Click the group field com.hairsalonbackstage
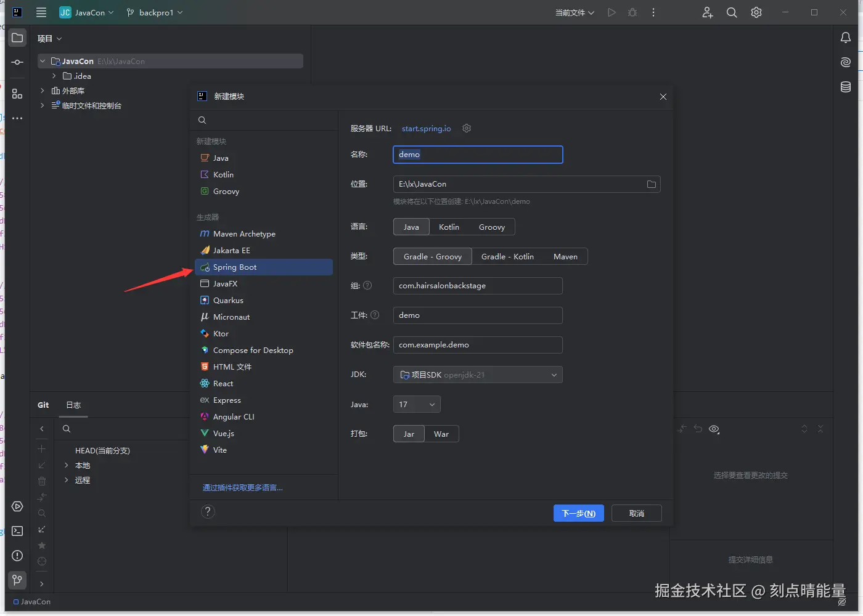The height and width of the screenshot is (616, 863). tap(478, 285)
